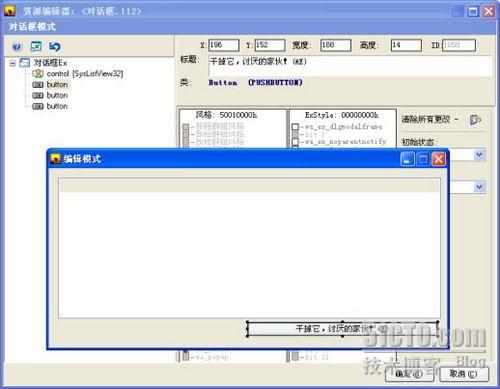Image resolution: width=500 pixels, height=389 pixels.
Task: Click the 资源编辑器 title bar application icon
Action: coord(10,11)
